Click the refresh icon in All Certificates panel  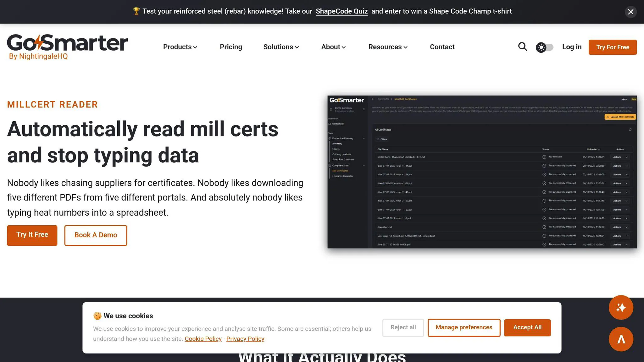click(630, 129)
